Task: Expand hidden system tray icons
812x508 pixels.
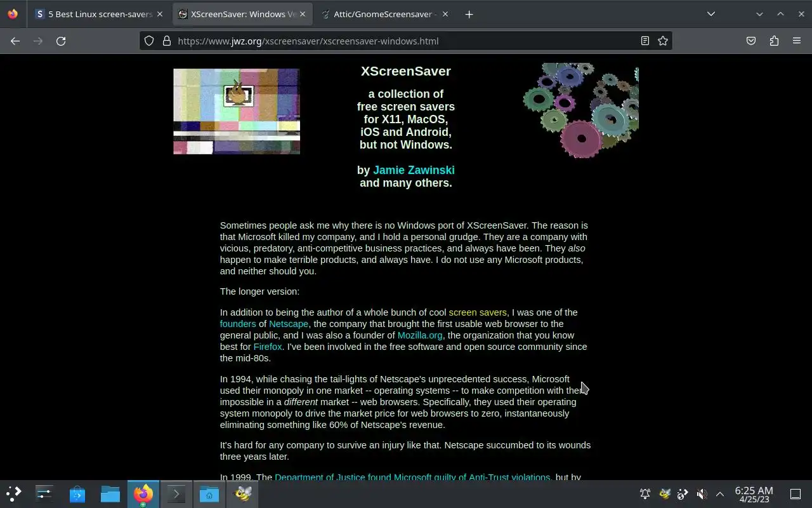Action: tap(720, 494)
